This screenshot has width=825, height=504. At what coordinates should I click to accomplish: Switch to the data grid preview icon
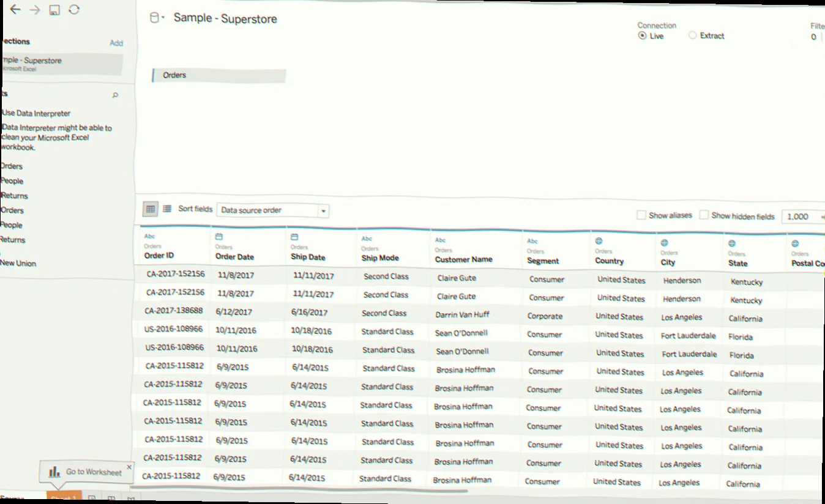(x=150, y=209)
